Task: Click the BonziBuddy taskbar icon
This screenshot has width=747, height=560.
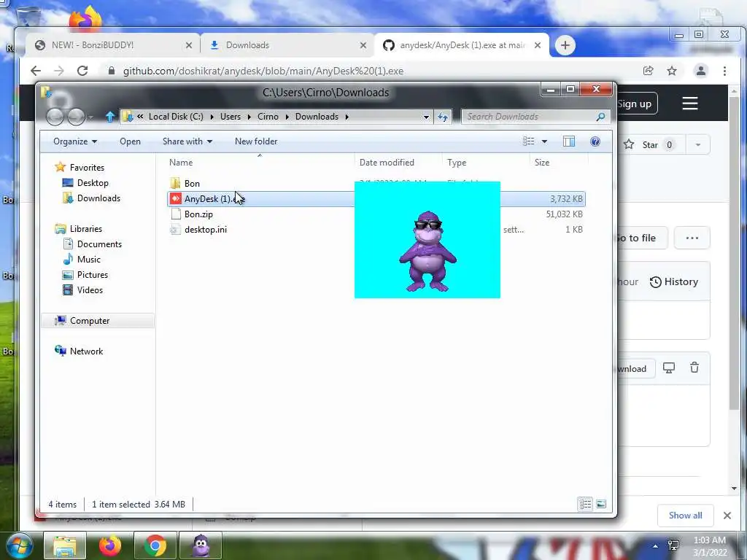Action: (x=201, y=545)
